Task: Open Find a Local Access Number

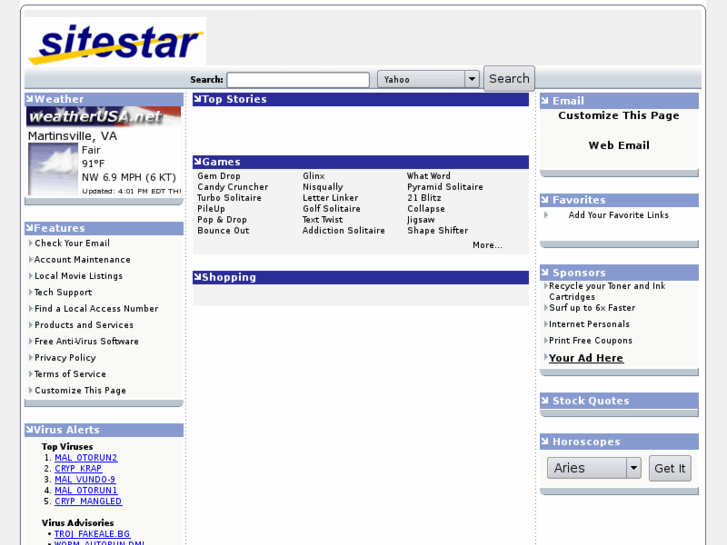Action: (96, 308)
